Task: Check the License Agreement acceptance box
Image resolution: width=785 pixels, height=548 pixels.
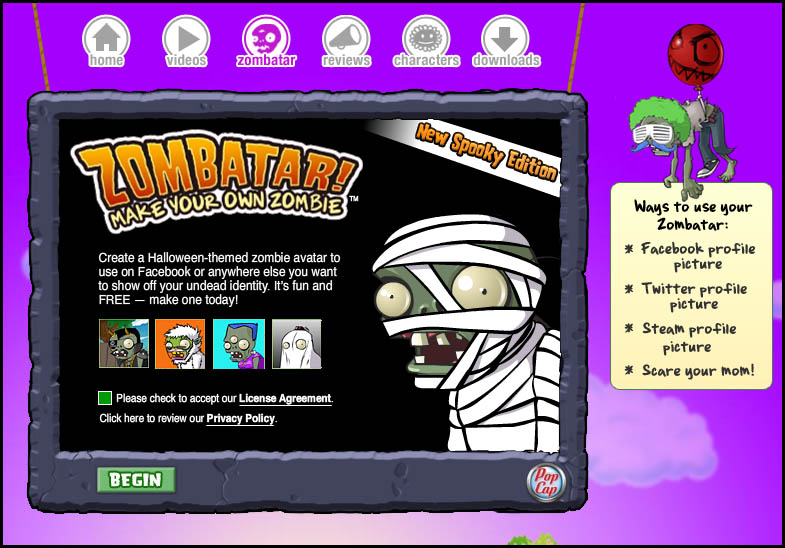Action: [105, 398]
